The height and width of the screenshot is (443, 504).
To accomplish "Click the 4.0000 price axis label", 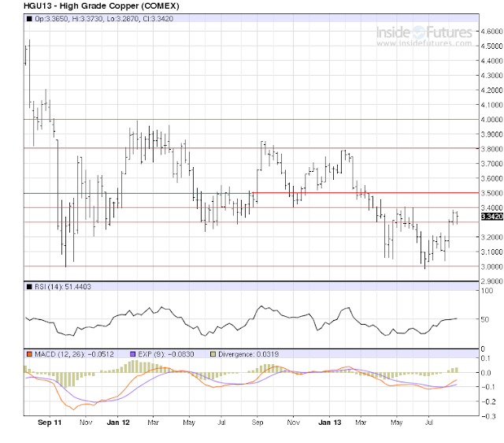I will tap(491, 119).
